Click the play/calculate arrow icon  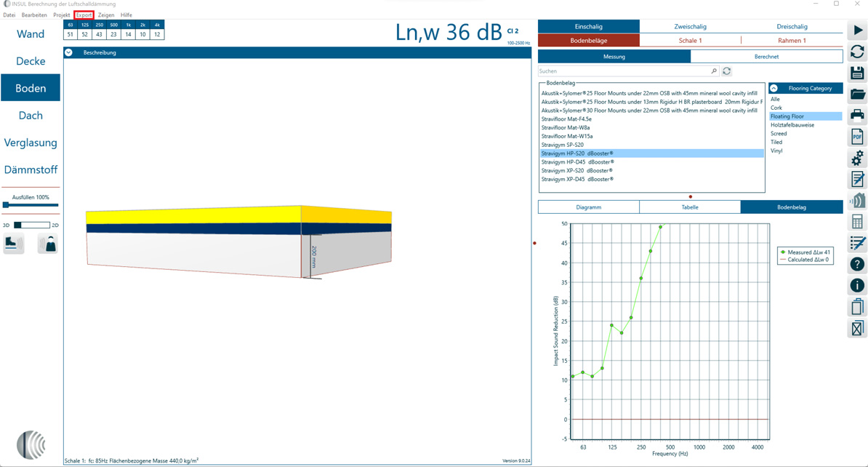(857, 30)
